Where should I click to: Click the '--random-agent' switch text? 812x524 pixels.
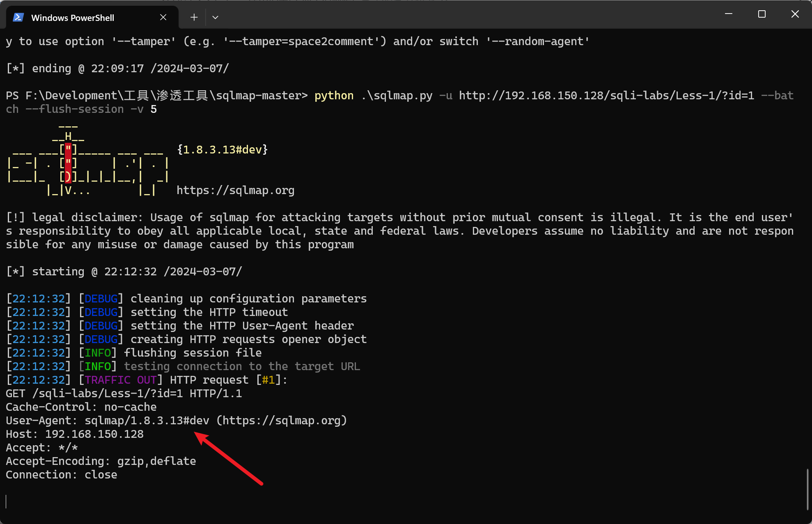click(x=537, y=41)
